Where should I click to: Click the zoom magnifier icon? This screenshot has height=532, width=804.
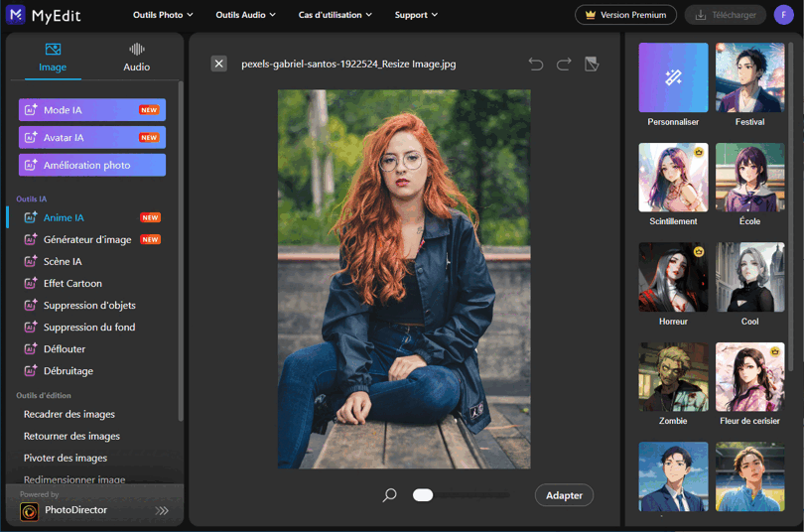pyautogui.click(x=390, y=494)
